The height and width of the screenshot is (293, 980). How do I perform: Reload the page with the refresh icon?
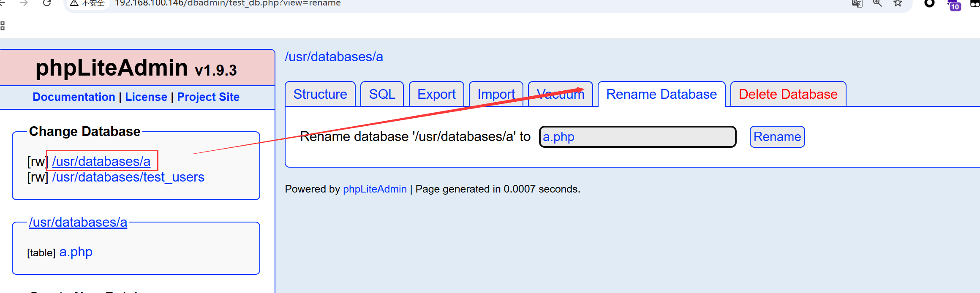click(x=47, y=3)
